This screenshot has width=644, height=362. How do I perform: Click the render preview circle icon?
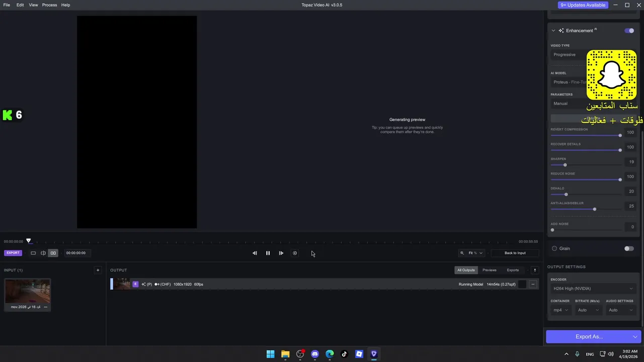point(295,253)
